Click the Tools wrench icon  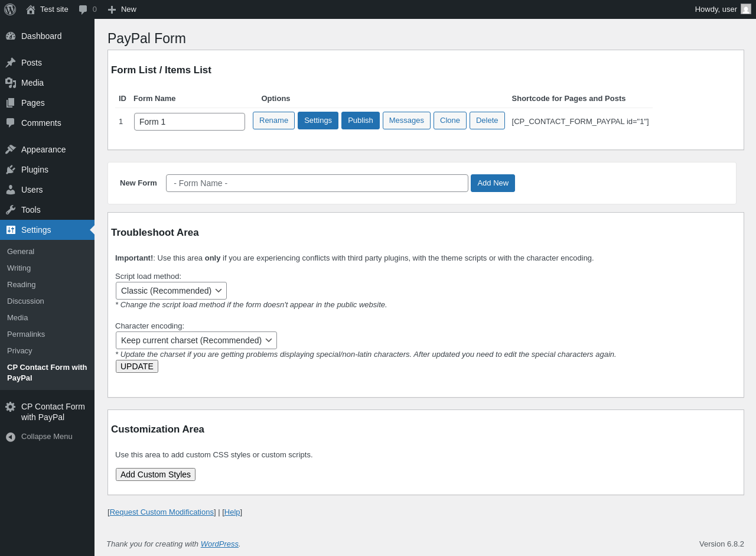tap(11, 210)
